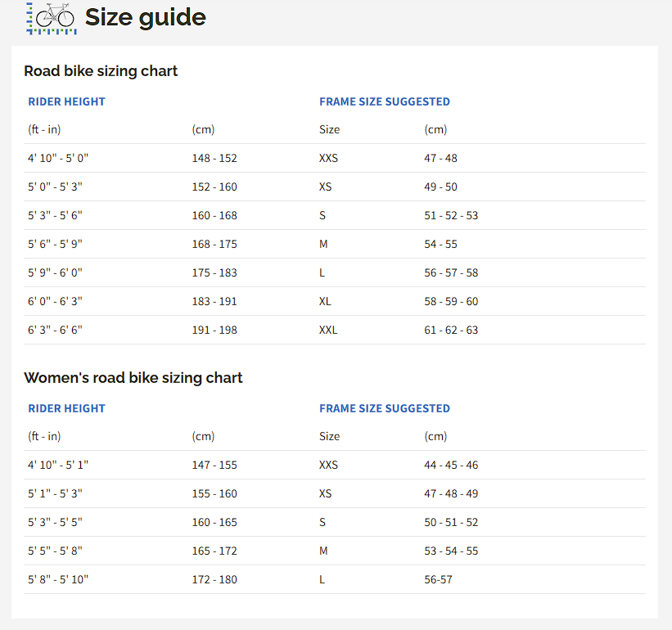Click the 4' 10" - 5' 1" height cell
The image size is (672, 630).
(x=57, y=465)
